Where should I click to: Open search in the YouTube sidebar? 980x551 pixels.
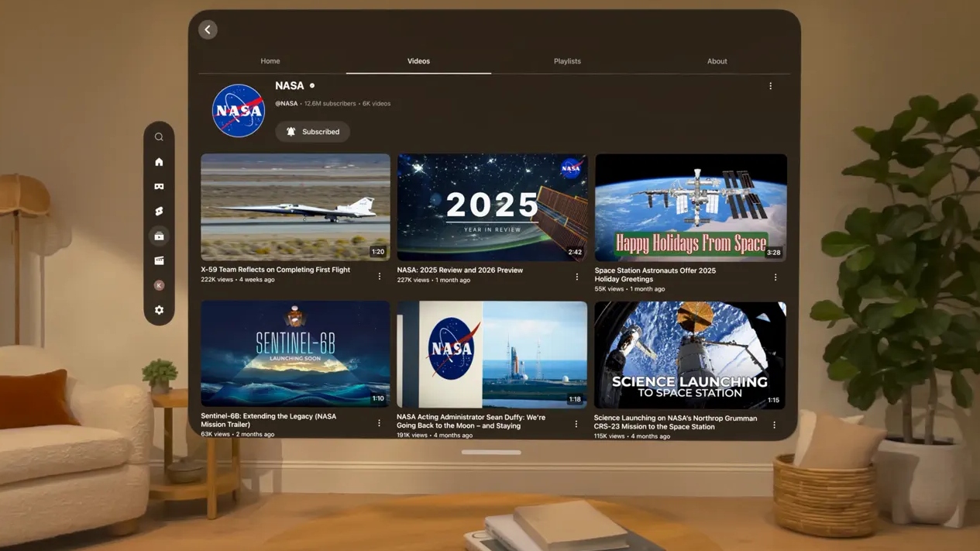[159, 136]
